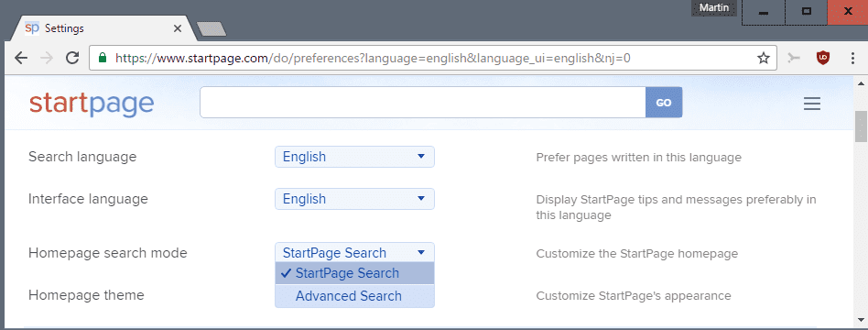Viewport: 868px width, 330px height.
Task: Click the Search language label
Action: pos(82,157)
